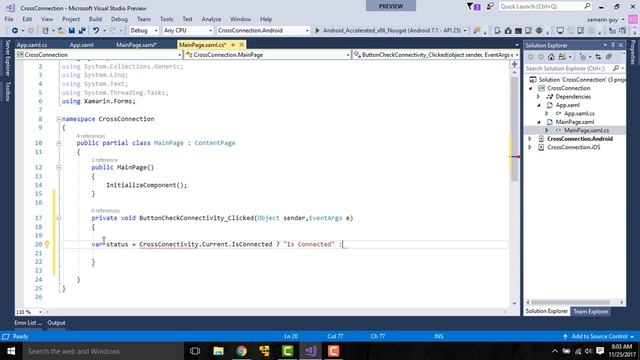This screenshot has height=360, width=640.
Task: Click the notifications flag icon
Action: tap(473, 7)
